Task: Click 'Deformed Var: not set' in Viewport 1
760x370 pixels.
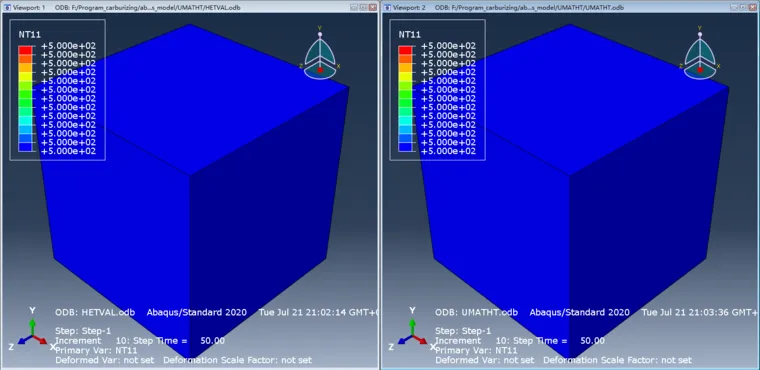Action: (105, 360)
